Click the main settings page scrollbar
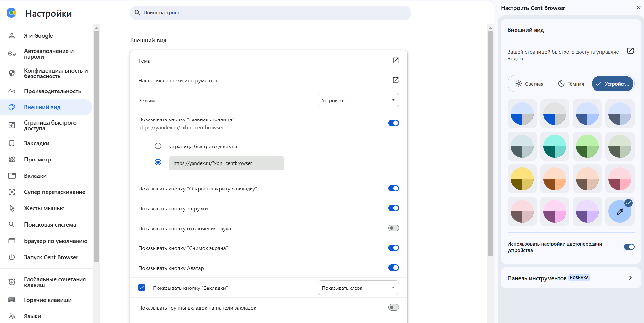This screenshot has width=644, height=323. tap(490, 143)
